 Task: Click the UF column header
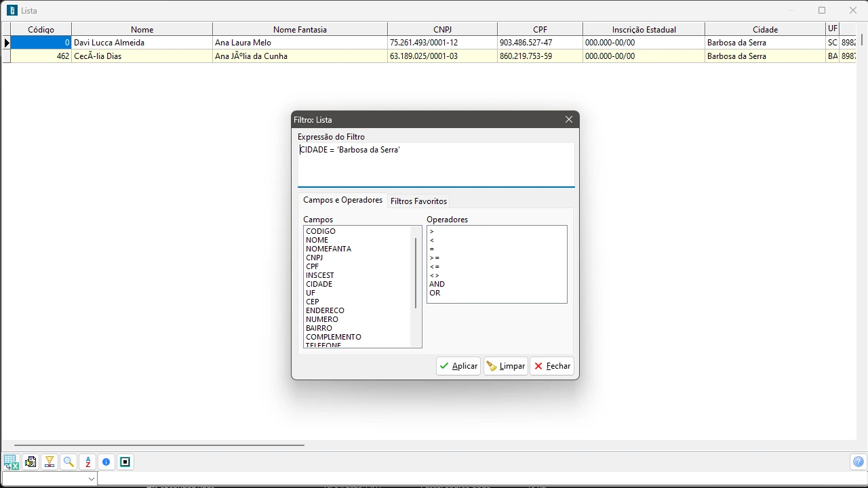(x=833, y=28)
